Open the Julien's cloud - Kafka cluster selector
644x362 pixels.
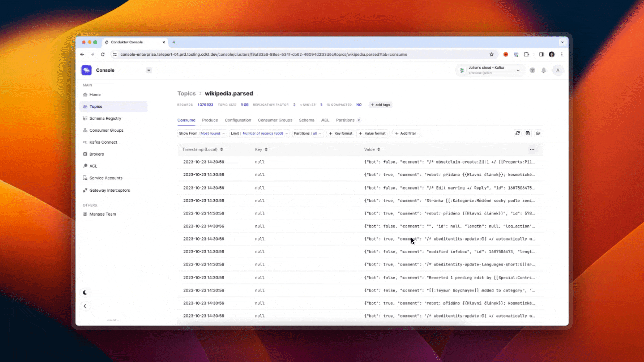pos(491,70)
